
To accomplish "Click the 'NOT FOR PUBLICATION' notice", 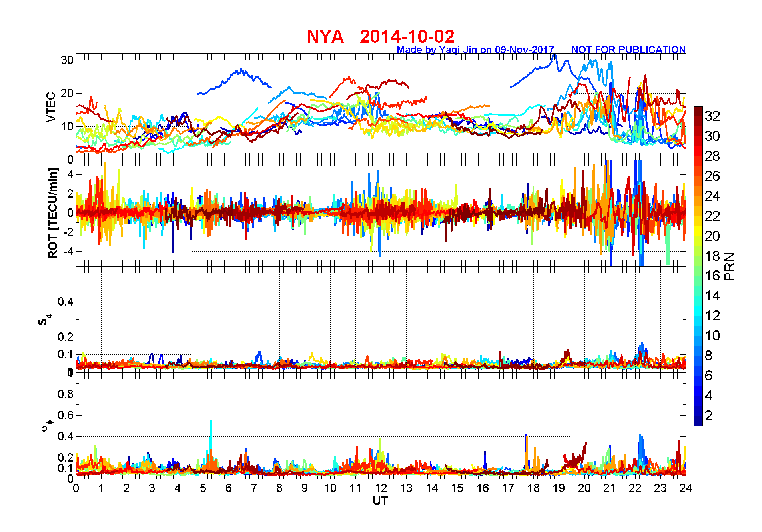I will coord(628,50).
